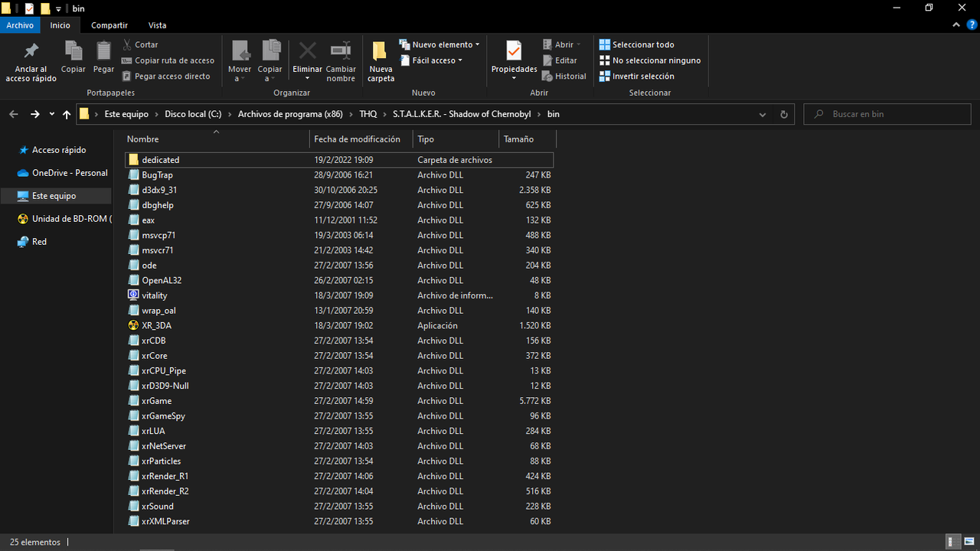Choose Copiar ruta de acceso

pyautogui.click(x=168, y=60)
